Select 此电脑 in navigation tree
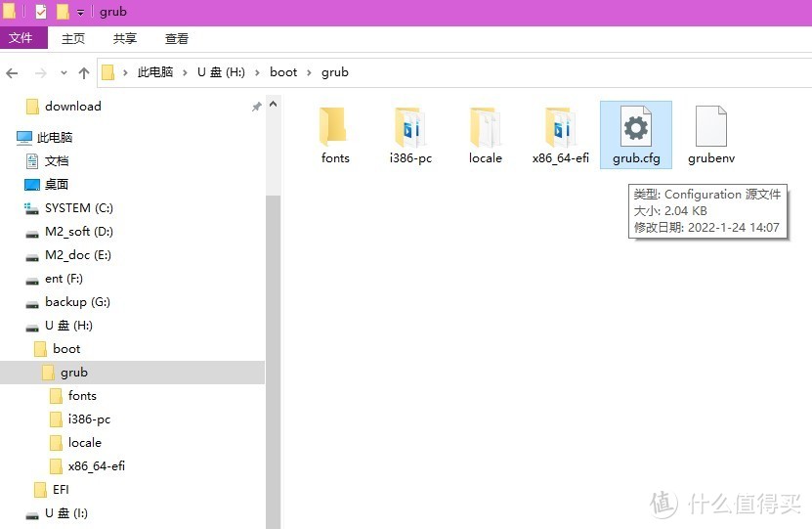The image size is (812, 529). point(55,137)
